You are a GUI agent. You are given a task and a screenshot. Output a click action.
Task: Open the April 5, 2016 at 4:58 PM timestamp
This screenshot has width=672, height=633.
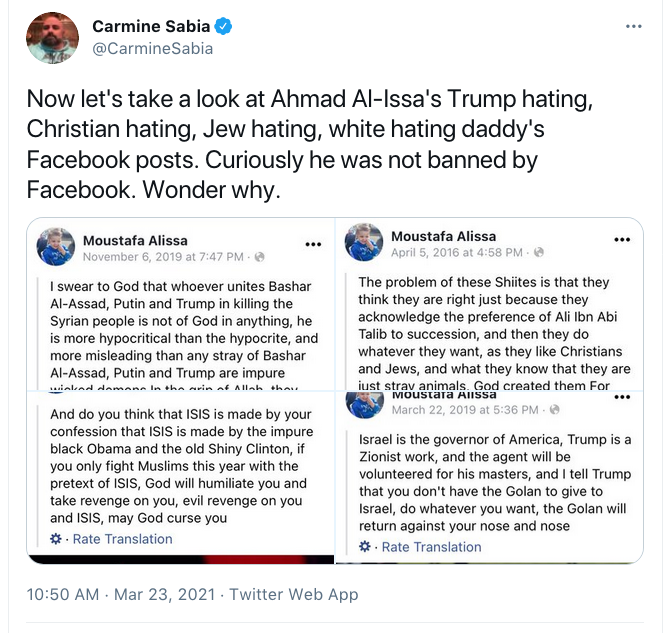tap(448, 253)
